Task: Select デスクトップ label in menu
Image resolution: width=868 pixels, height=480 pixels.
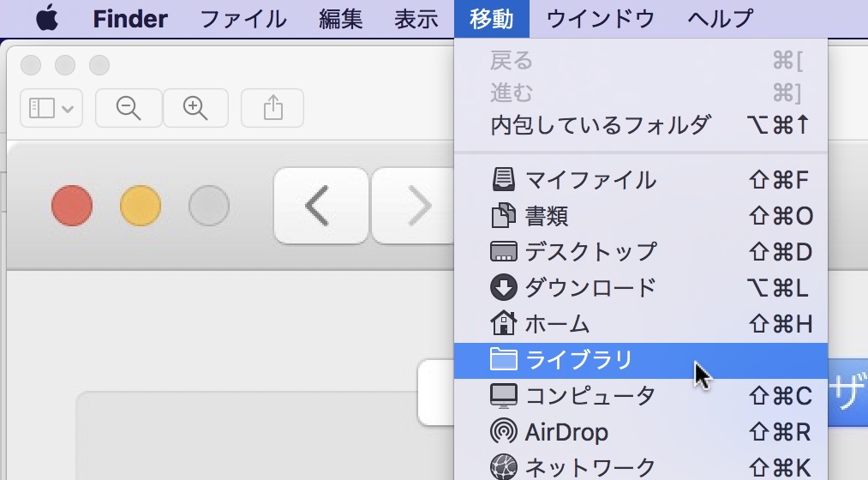Action: pos(590,251)
